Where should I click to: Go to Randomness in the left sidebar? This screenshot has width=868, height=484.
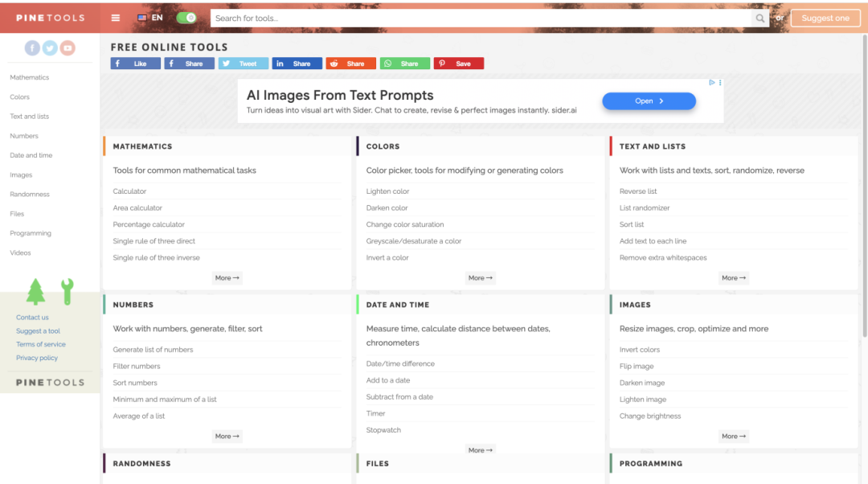[x=30, y=195]
